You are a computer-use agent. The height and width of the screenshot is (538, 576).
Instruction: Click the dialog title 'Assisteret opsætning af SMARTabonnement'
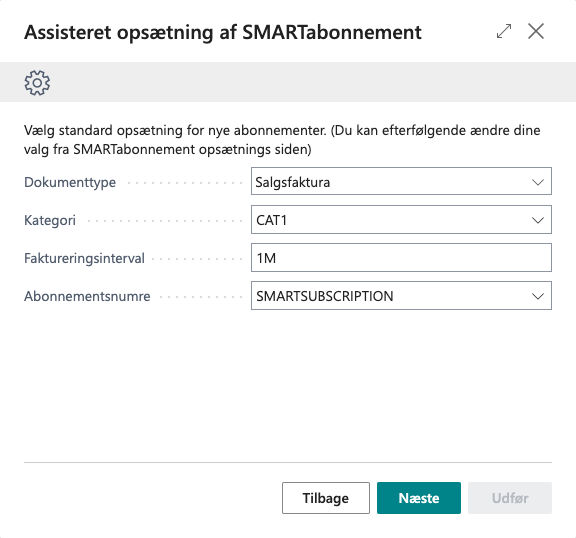[223, 32]
